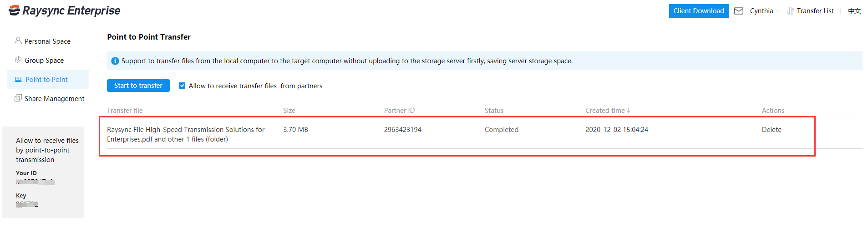Image resolution: width=868 pixels, height=228 pixels.
Task: Click the Personal Space person icon
Action: (x=18, y=41)
